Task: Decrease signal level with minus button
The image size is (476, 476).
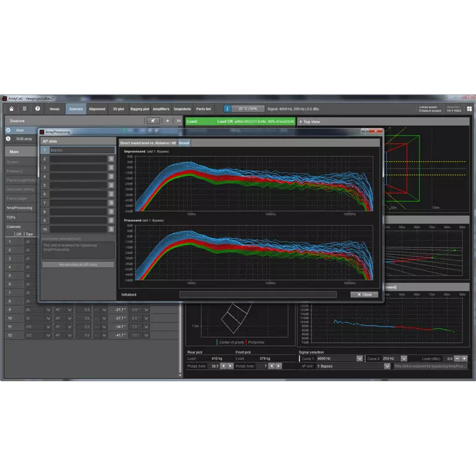Action: (457, 358)
